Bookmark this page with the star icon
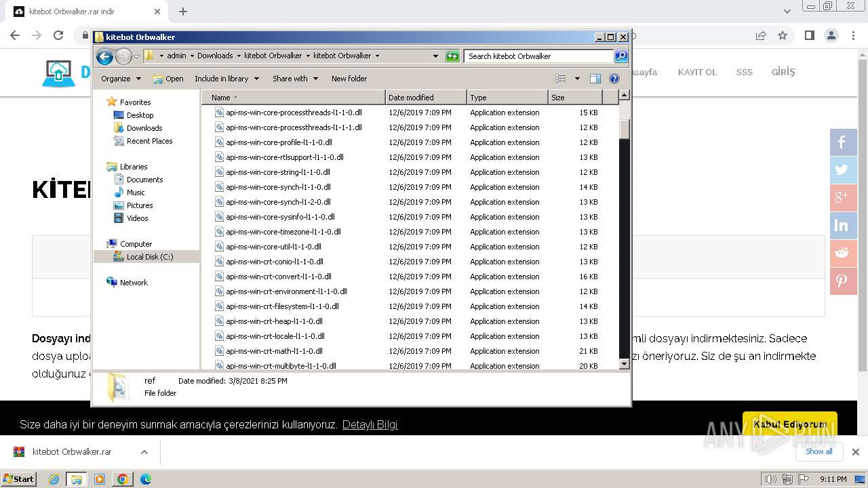868x488 pixels. 783,35
